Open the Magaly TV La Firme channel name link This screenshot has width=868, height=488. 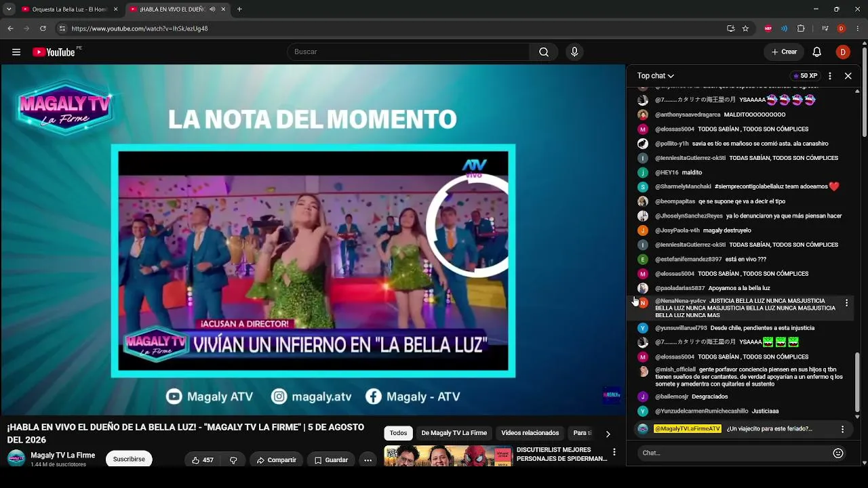[63, 455]
